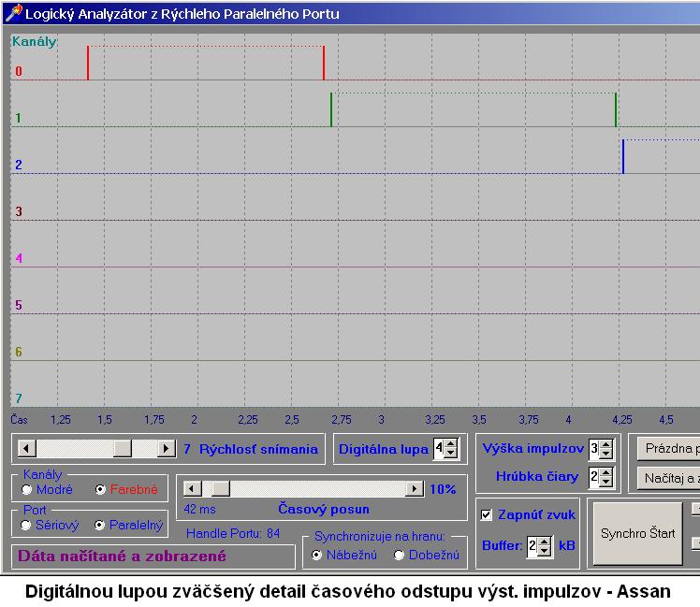
Task: Choose Sériový port radio button
Action: (x=27, y=525)
